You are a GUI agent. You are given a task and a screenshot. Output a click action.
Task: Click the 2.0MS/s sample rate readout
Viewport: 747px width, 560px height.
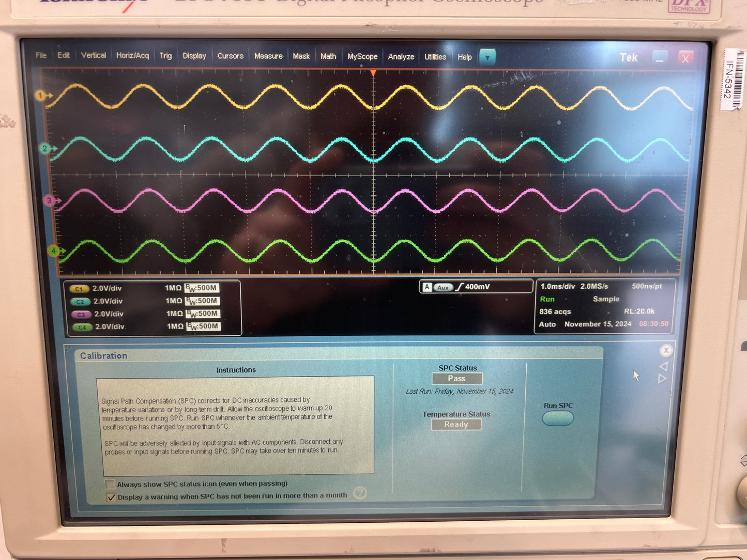coord(594,286)
